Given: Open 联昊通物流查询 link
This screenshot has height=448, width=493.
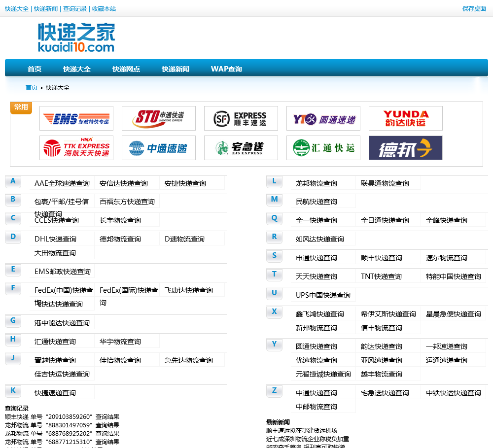Looking at the screenshot, I should click(x=385, y=183).
